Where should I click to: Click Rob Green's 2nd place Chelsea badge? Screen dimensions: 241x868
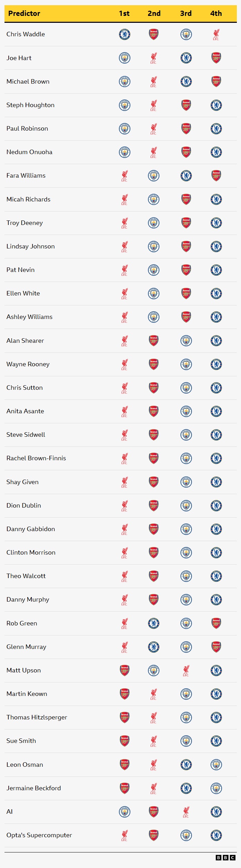(x=154, y=623)
